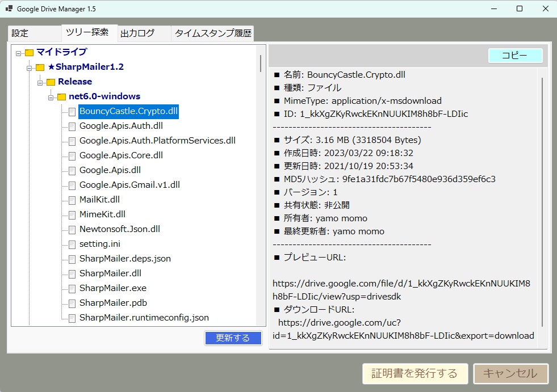The width and height of the screenshot is (557, 392).
Task: Click the download URL ending export=download
Action: click(x=403, y=329)
